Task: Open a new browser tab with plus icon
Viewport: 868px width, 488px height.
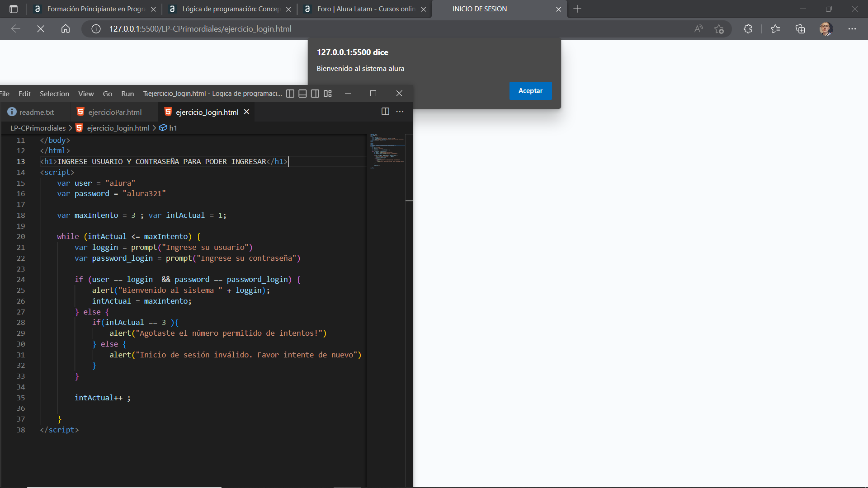Action: 577,9
